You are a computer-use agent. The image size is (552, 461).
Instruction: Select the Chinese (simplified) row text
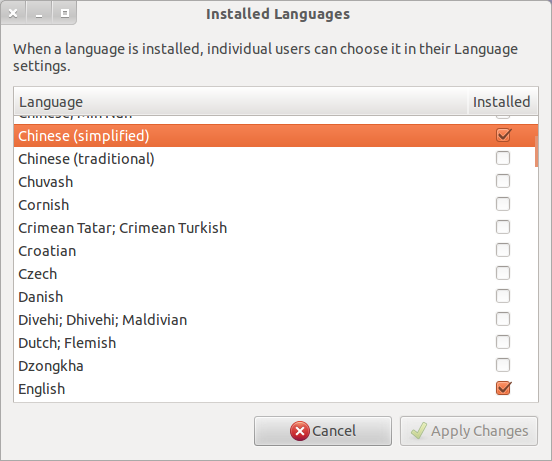click(x=84, y=136)
